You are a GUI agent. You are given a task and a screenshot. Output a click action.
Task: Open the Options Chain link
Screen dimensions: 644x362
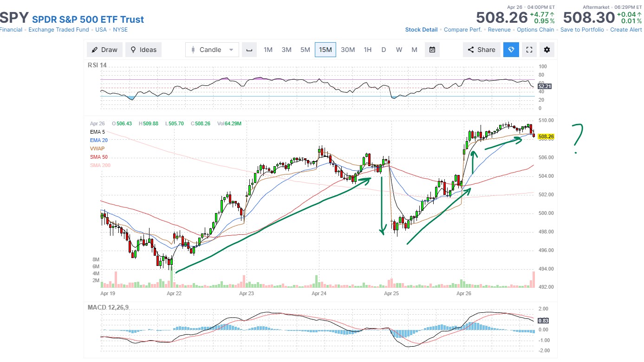pos(535,30)
